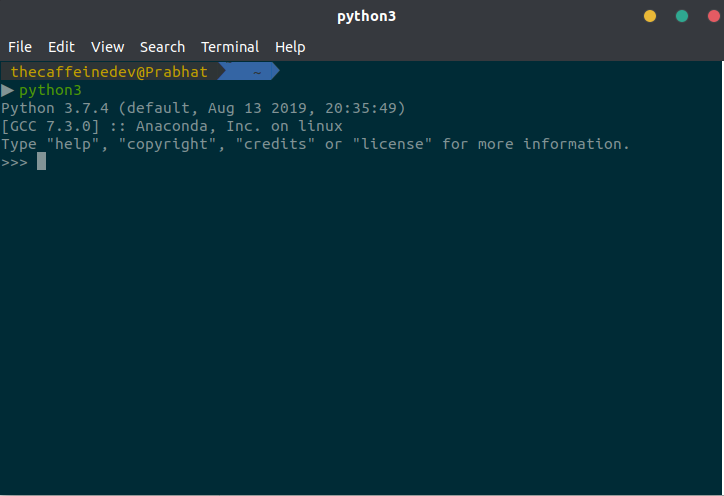Image resolution: width=724 pixels, height=496 pixels.
Task: Click the GCC 7.3.0 Anaconda line
Action: click(x=172, y=126)
